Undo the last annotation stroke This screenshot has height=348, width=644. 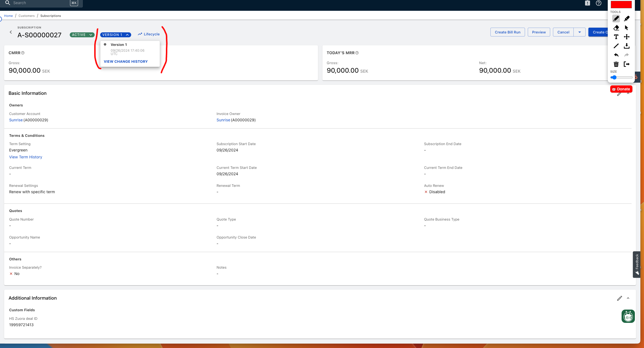tap(616, 55)
